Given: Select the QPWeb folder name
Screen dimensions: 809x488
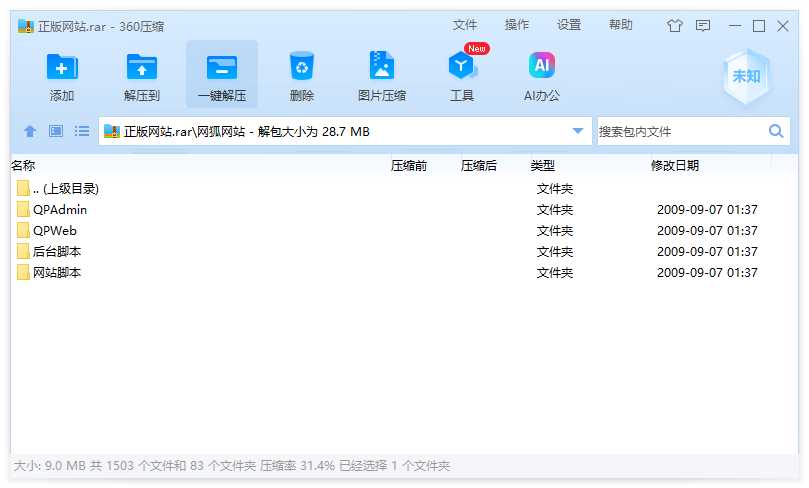Looking at the screenshot, I should (x=55, y=231).
